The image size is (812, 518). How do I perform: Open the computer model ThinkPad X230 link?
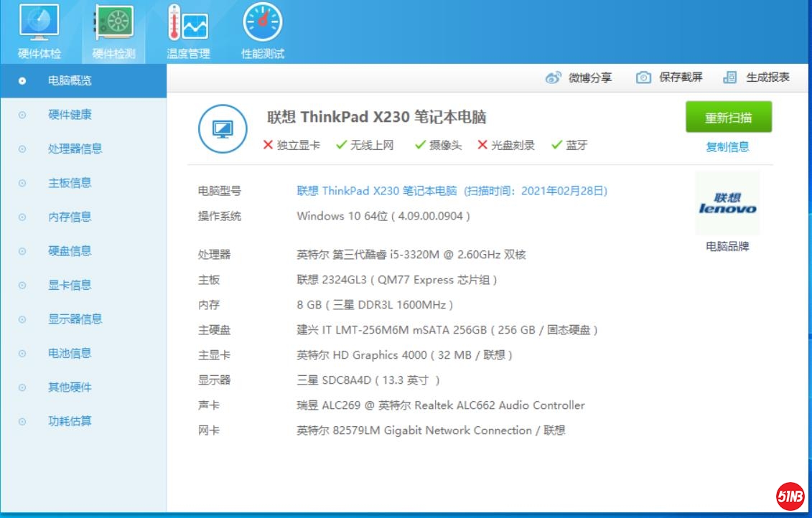pyautogui.click(x=377, y=191)
